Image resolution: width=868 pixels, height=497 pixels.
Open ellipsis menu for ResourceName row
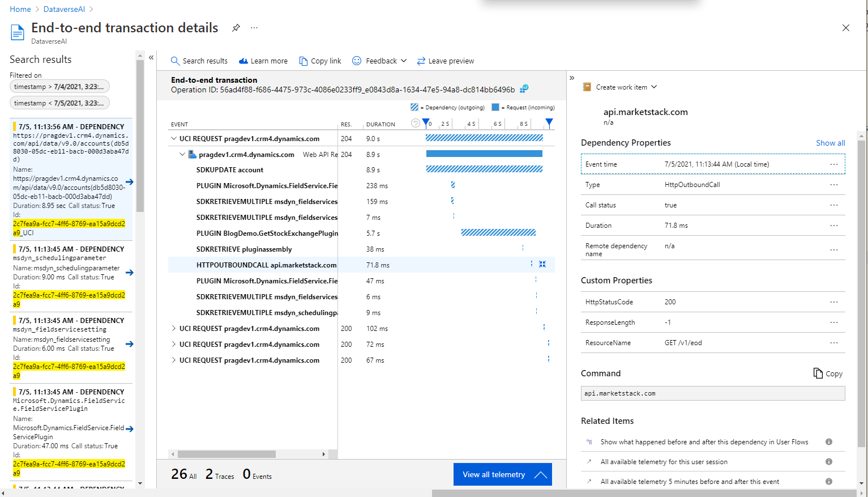pos(834,343)
